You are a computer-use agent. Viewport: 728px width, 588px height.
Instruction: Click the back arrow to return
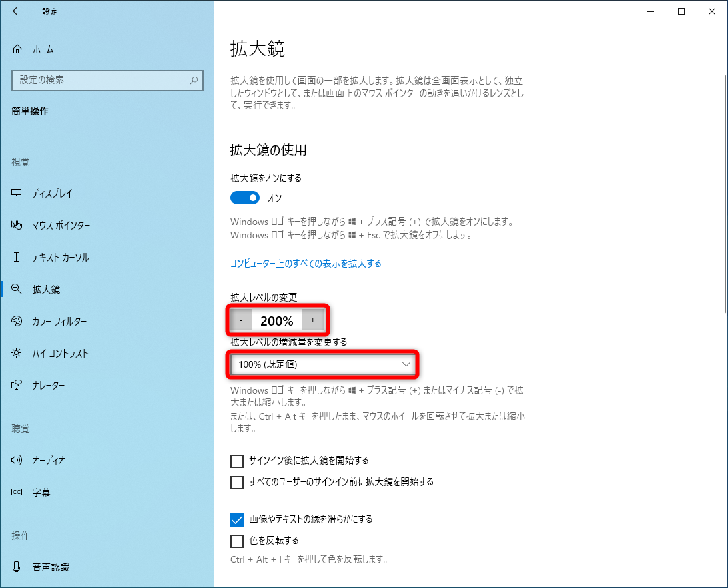[x=16, y=11]
